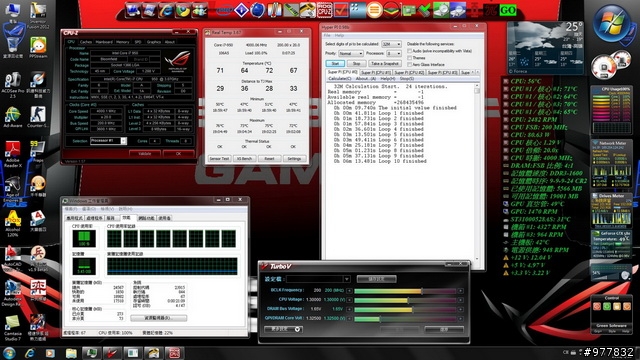The image size is (640, 360).
Task: Enable Themes checkbox in Hyper PI
Action: tap(410, 58)
